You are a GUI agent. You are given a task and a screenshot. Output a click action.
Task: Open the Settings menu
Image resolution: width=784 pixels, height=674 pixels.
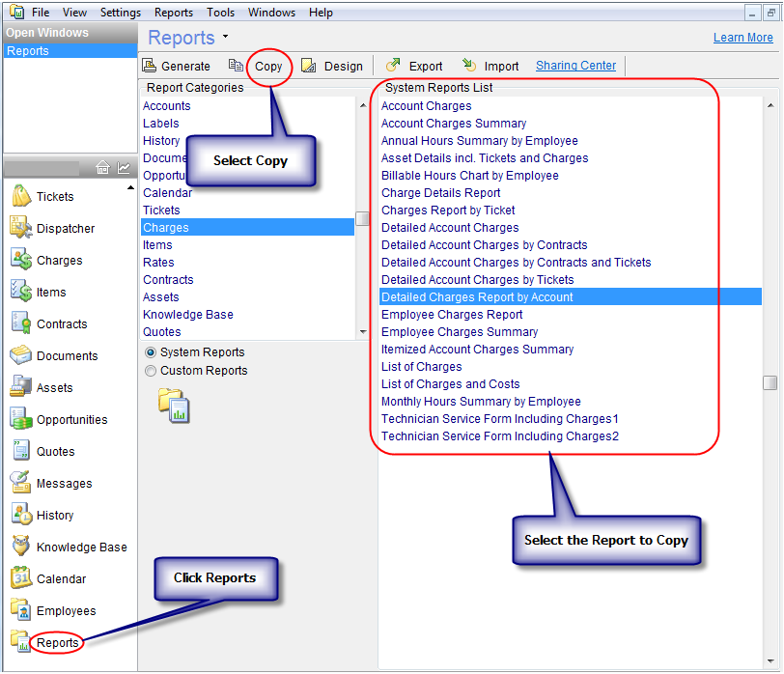pyautogui.click(x=121, y=13)
